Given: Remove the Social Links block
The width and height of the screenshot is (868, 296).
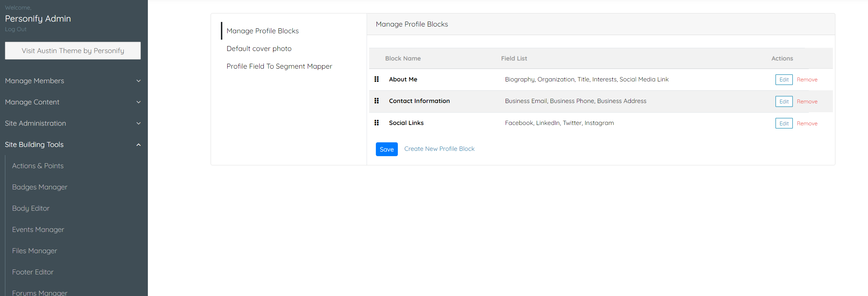Looking at the screenshot, I should 807,124.
